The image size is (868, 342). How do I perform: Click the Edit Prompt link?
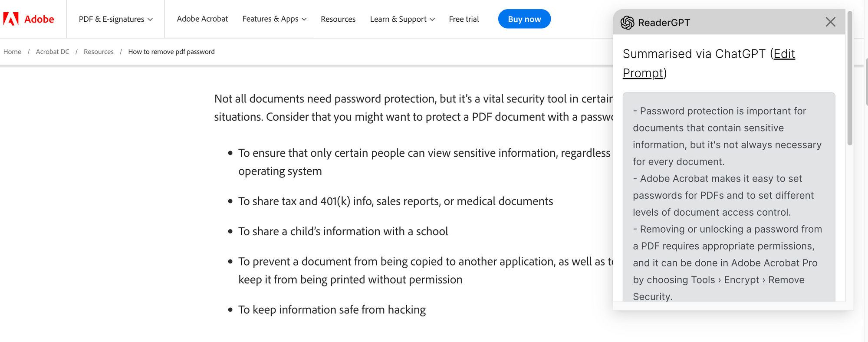click(x=784, y=54)
